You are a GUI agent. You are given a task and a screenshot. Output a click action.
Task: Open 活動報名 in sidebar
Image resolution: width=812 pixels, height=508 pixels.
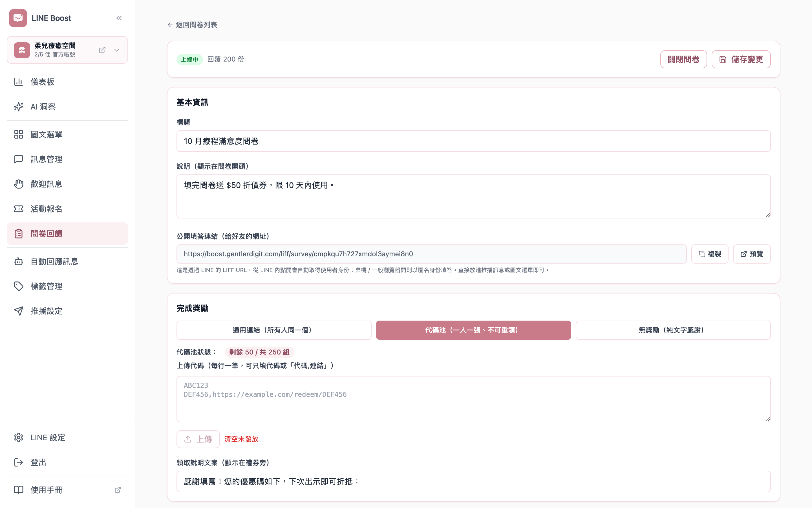click(67, 209)
